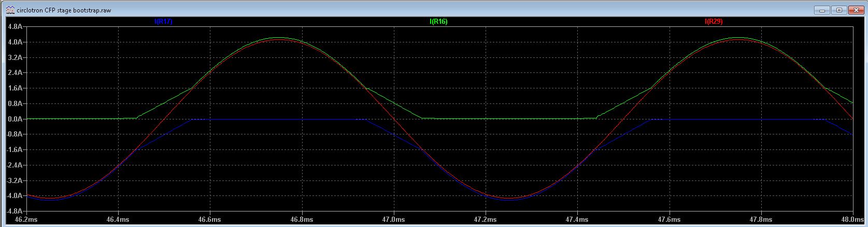Click the LTspice waveform window icon
Screen dimensions: 868x227
point(10,10)
